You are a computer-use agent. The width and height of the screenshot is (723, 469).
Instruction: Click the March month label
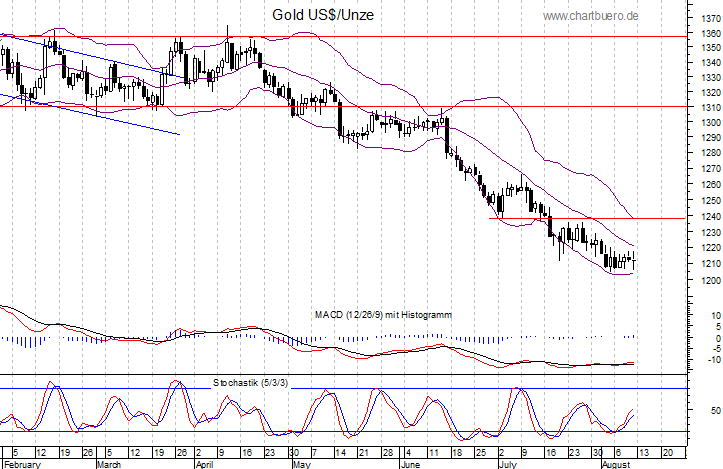tap(109, 464)
